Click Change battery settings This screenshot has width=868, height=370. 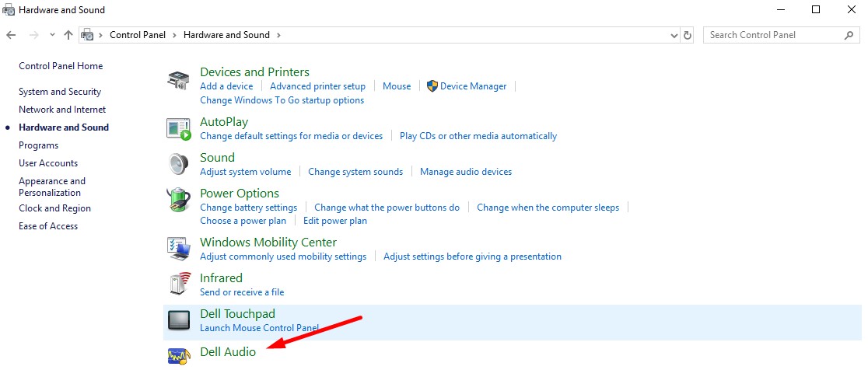pyautogui.click(x=249, y=208)
